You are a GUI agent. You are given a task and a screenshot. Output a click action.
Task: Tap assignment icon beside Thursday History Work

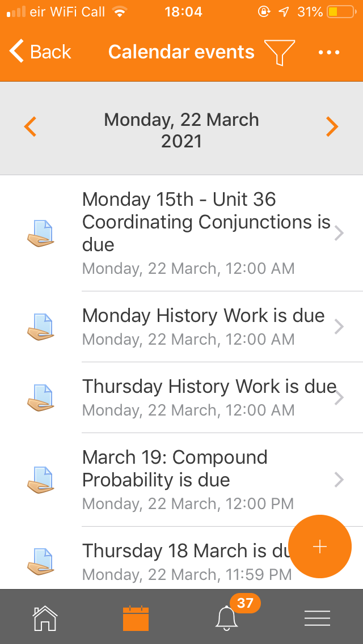pos(41,397)
